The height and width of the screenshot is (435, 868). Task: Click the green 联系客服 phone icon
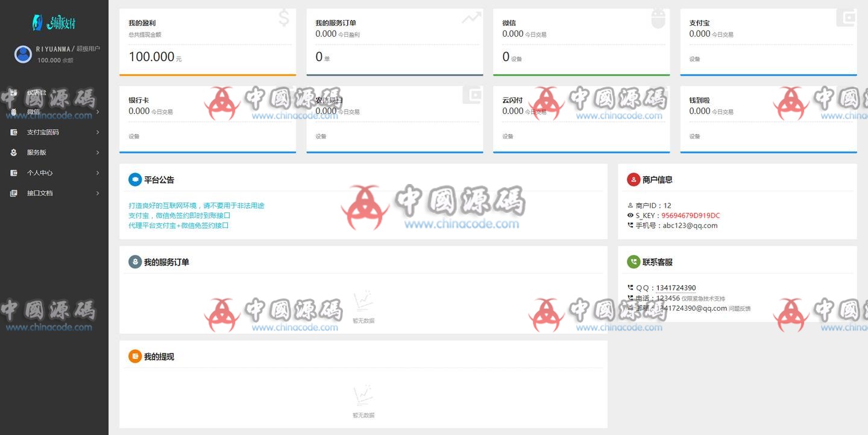(x=633, y=262)
